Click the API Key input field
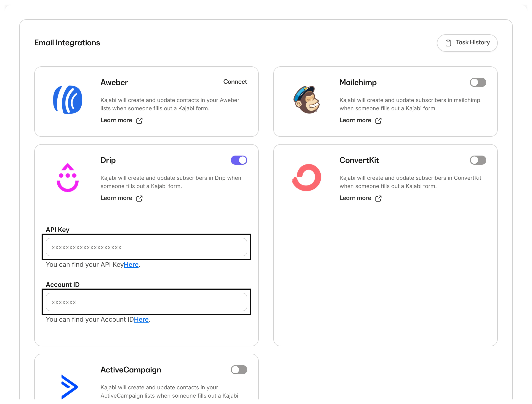 pyautogui.click(x=146, y=247)
